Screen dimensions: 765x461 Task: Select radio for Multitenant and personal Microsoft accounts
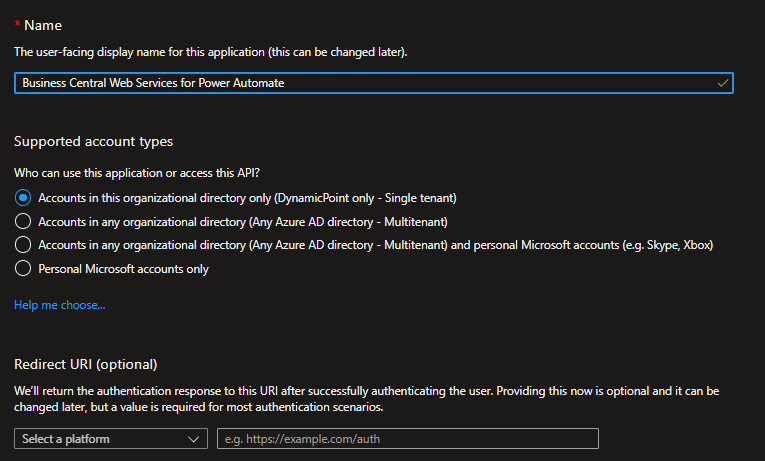pos(23,244)
